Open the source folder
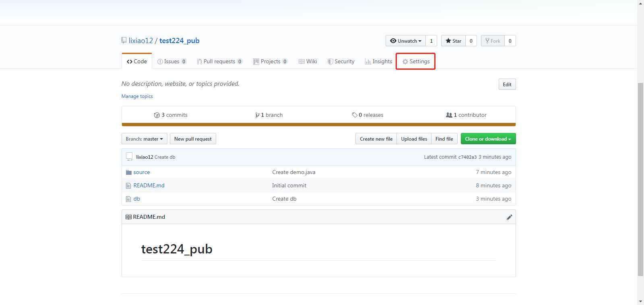The width and height of the screenshot is (644, 305). click(x=142, y=172)
